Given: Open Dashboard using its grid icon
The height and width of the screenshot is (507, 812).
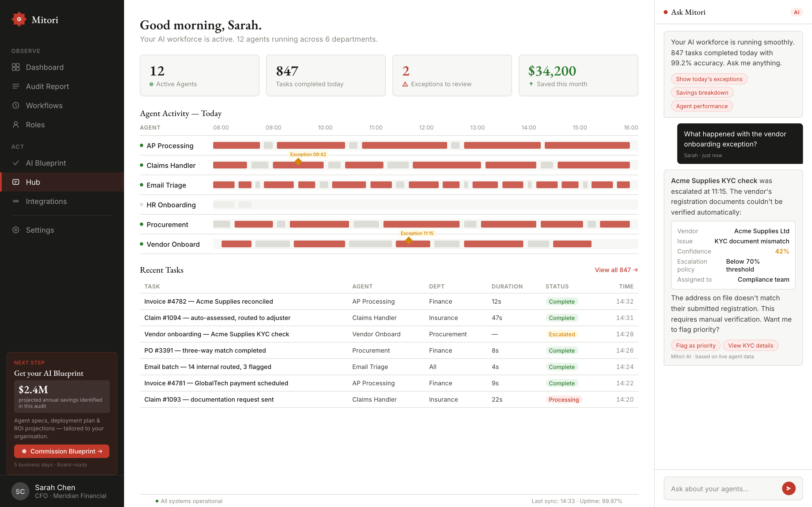Looking at the screenshot, I should point(16,67).
